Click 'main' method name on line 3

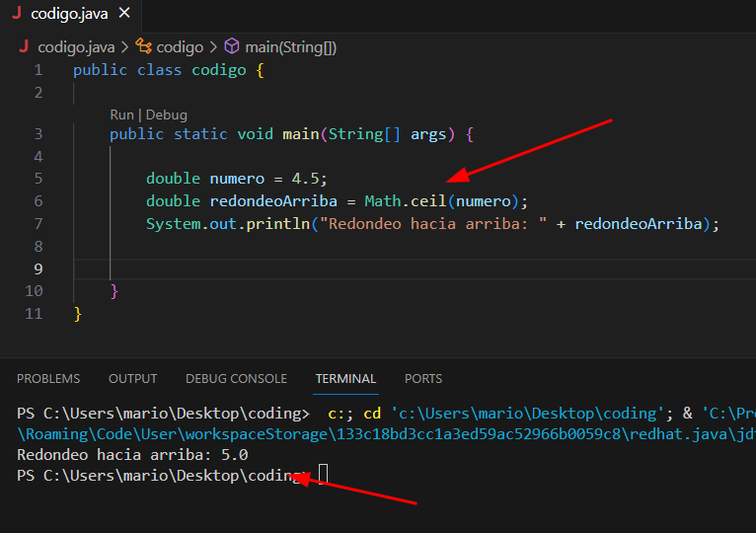300,134
